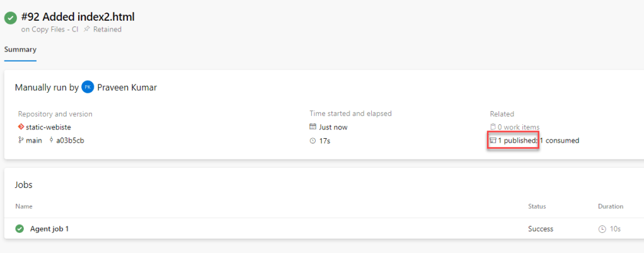
Task: Click the PK user avatar icon
Action: tap(88, 87)
